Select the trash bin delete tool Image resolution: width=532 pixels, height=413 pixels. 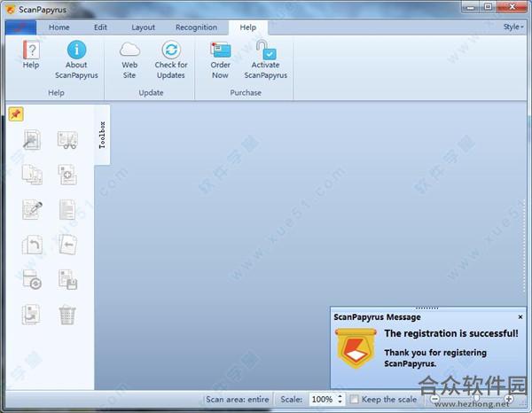coord(67,315)
